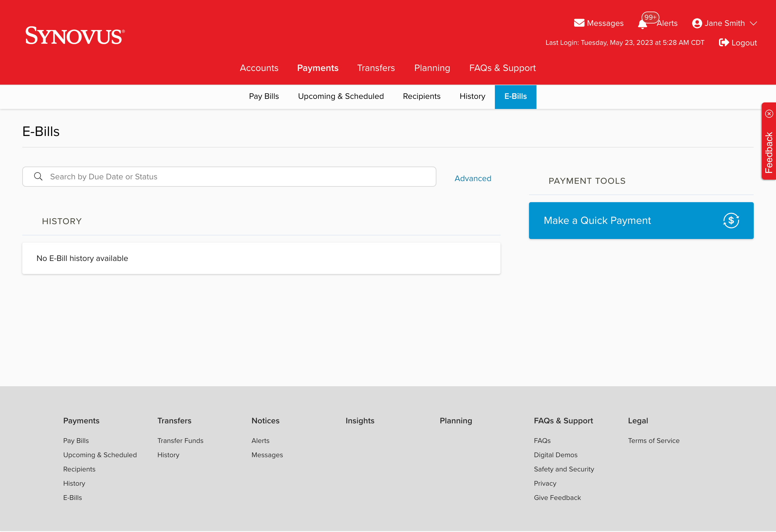776x532 pixels.
Task: Click the footer Planning heading
Action: [455, 421]
